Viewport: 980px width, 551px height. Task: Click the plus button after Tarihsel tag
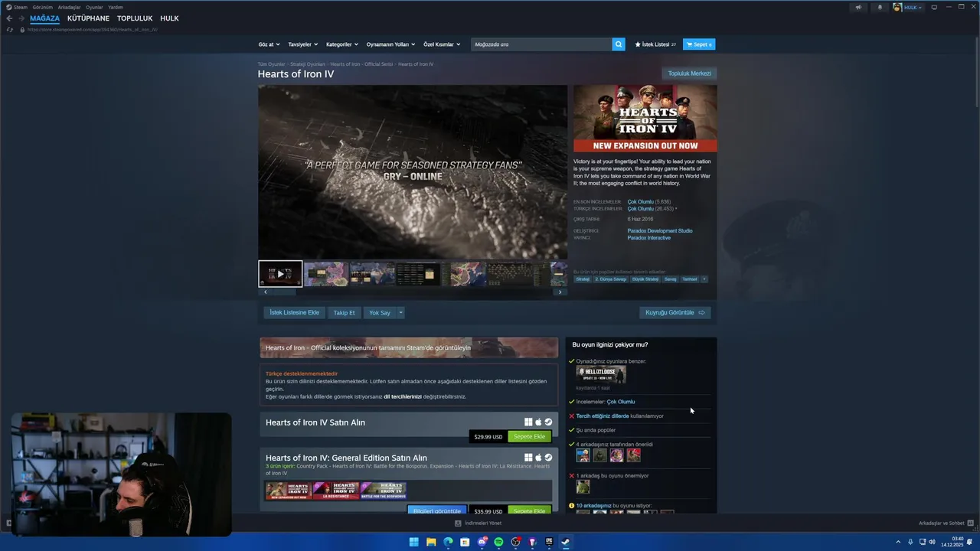(x=704, y=279)
